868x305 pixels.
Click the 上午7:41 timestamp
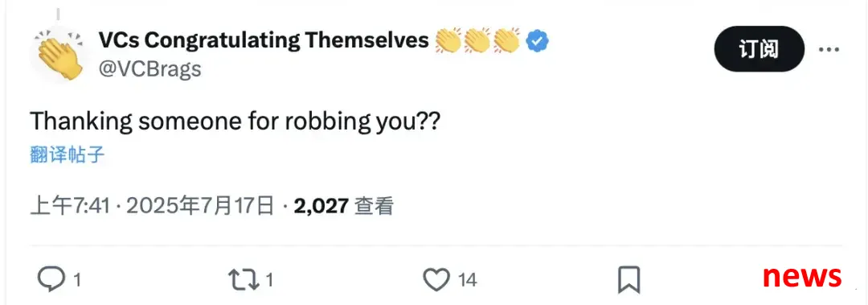(x=70, y=206)
